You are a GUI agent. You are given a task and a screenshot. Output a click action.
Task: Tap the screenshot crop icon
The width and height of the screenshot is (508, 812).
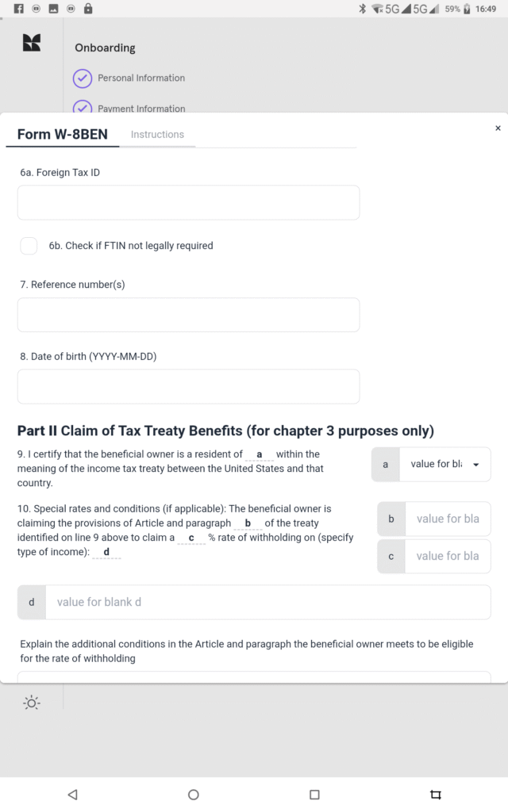click(435, 794)
